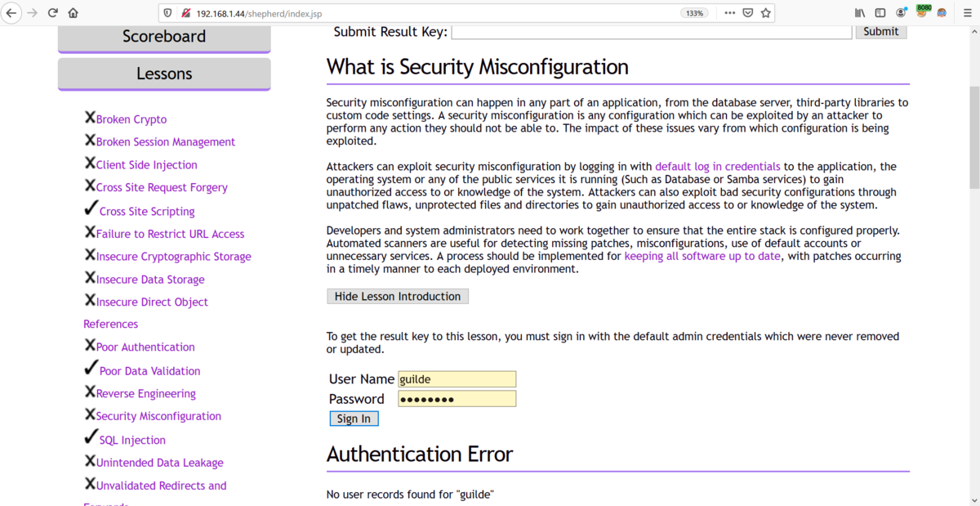
Task: Click the checkmark beside SQL Injection
Action: click(x=91, y=437)
